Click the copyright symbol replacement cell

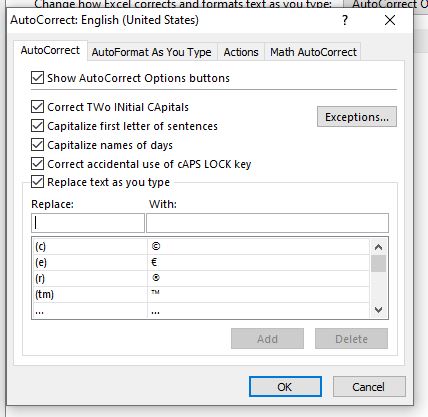[x=258, y=247]
